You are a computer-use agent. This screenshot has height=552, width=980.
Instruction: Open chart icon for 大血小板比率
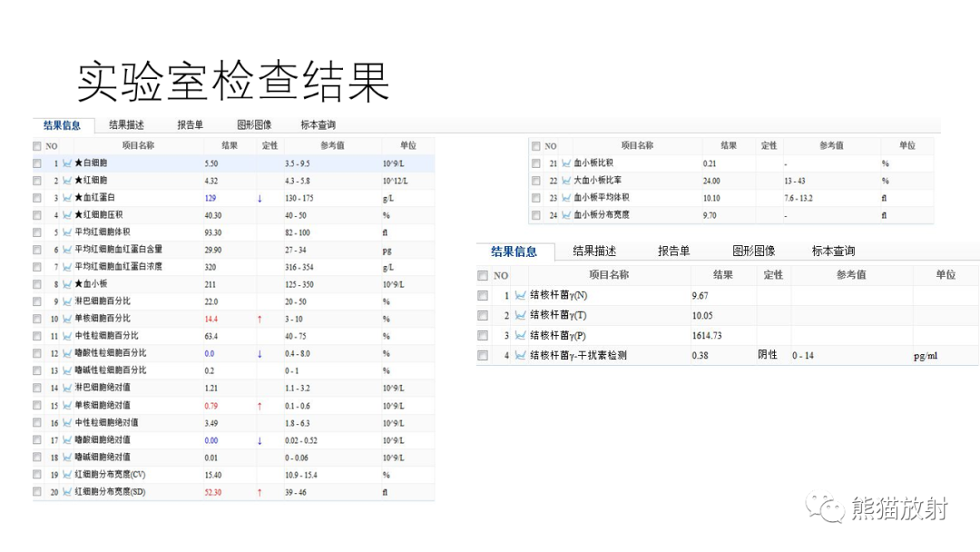pyautogui.click(x=566, y=181)
